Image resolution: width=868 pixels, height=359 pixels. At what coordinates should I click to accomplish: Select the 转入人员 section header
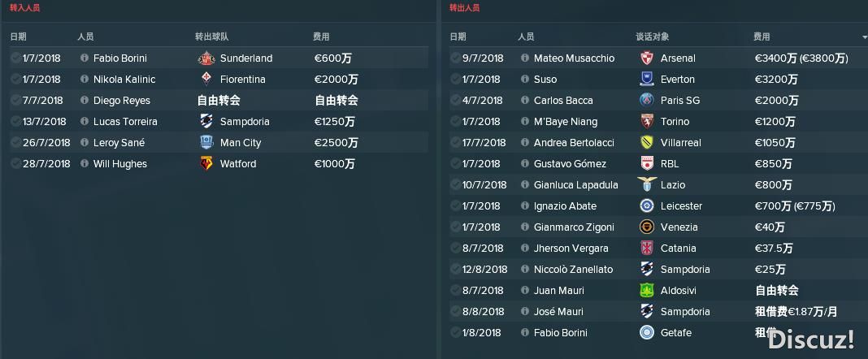tap(25, 8)
